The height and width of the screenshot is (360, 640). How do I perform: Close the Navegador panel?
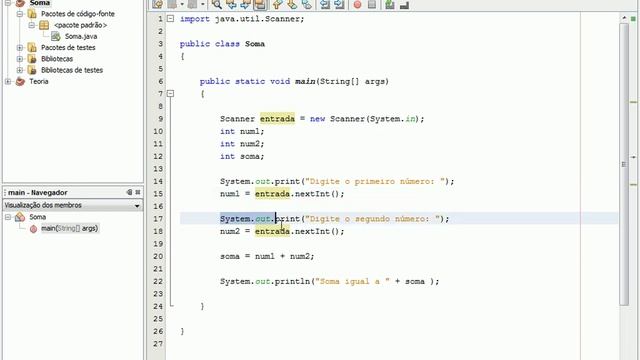click(138, 192)
